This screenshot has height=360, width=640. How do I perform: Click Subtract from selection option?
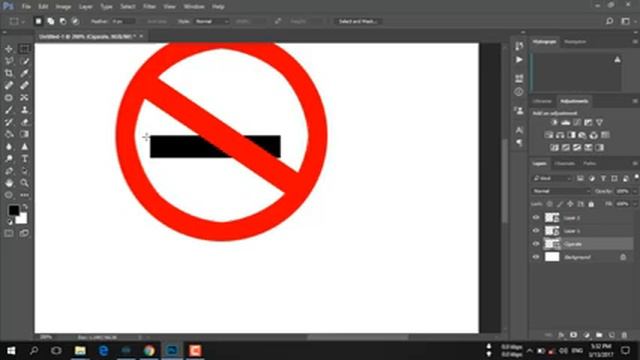pyautogui.click(x=63, y=21)
